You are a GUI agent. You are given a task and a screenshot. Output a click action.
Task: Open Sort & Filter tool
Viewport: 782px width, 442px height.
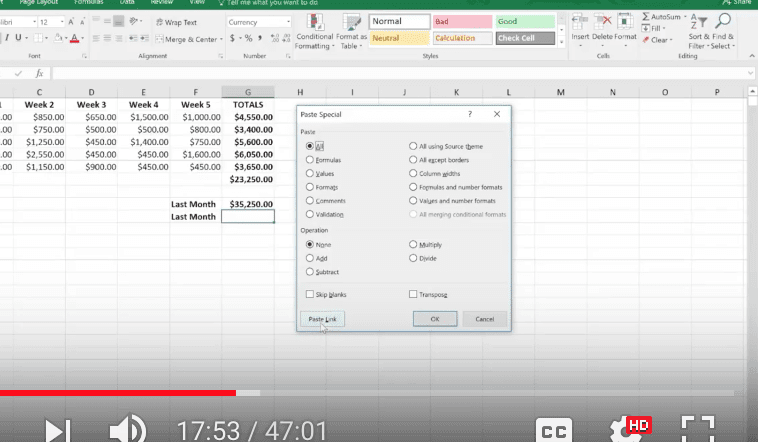(x=697, y=24)
